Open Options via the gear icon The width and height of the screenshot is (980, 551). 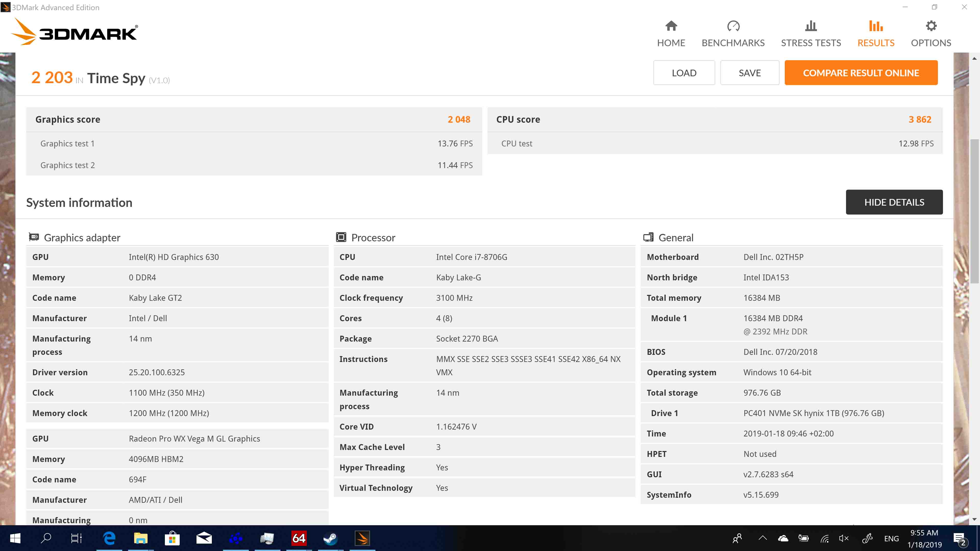[931, 26]
